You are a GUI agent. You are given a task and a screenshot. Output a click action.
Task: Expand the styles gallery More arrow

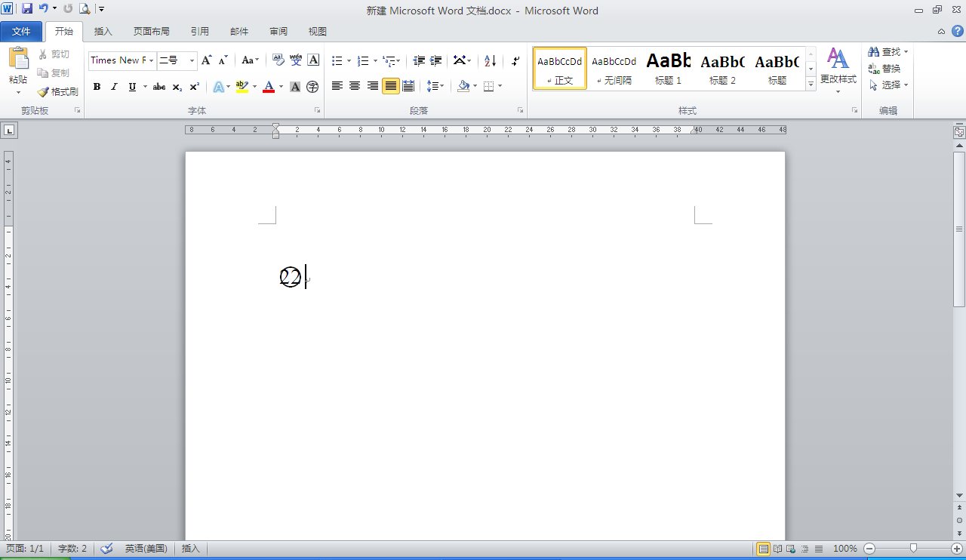coord(811,85)
